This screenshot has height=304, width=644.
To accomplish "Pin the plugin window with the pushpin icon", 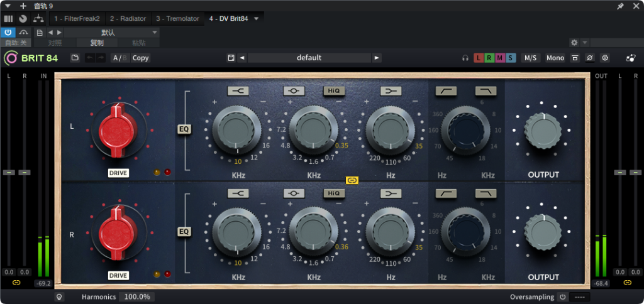I will [x=620, y=6].
